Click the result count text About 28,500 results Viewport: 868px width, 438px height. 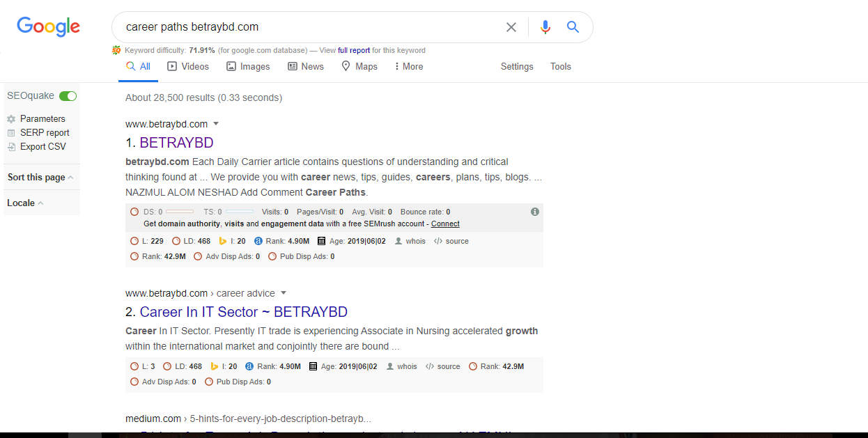tap(203, 97)
